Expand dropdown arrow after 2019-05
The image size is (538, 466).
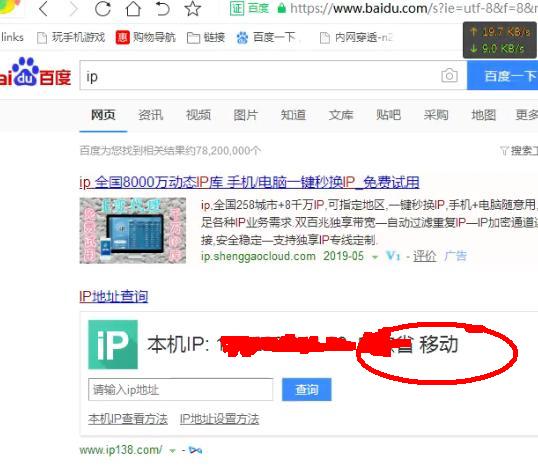375,257
